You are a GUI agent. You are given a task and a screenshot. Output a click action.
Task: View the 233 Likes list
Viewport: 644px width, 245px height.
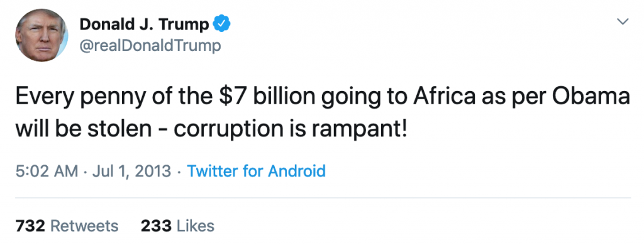point(177,226)
